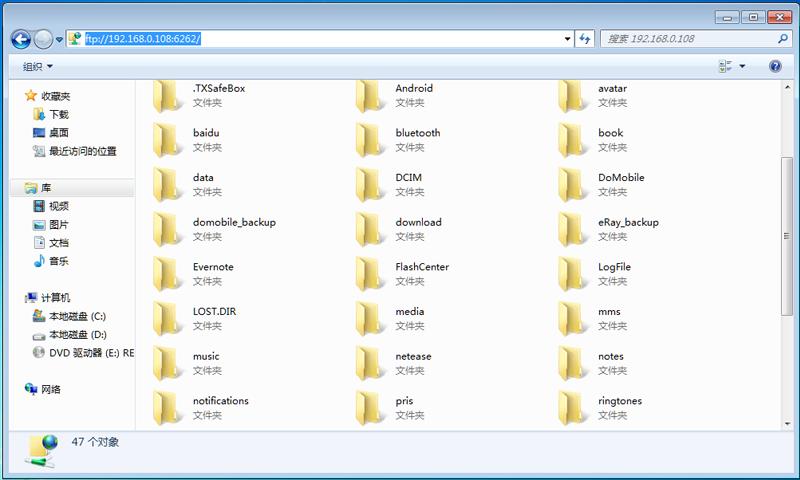Open 网络 in the navigation pane
Screen dimensions: 800x480
click(x=51, y=389)
